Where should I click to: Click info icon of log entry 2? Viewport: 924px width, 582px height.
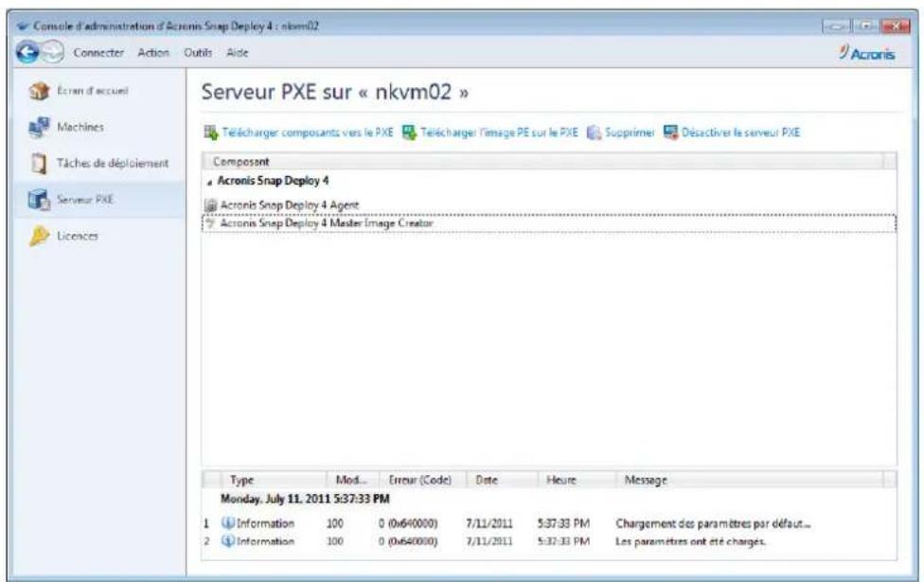click(x=227, y=540)
